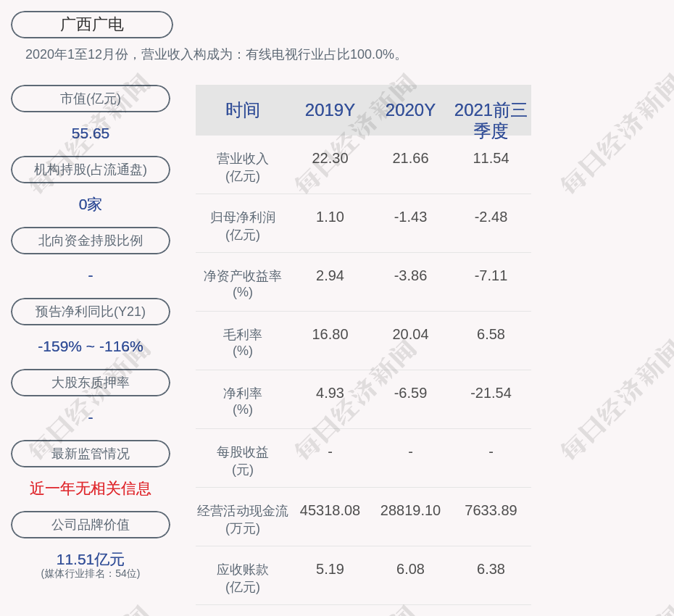
Task: Click the 净利率(%) row label
Action: [x=243, y=401]
